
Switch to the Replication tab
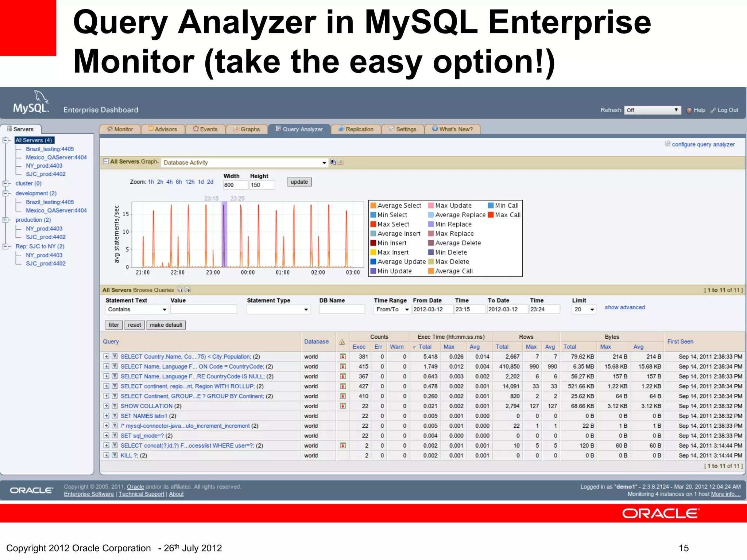coord(356,129)
